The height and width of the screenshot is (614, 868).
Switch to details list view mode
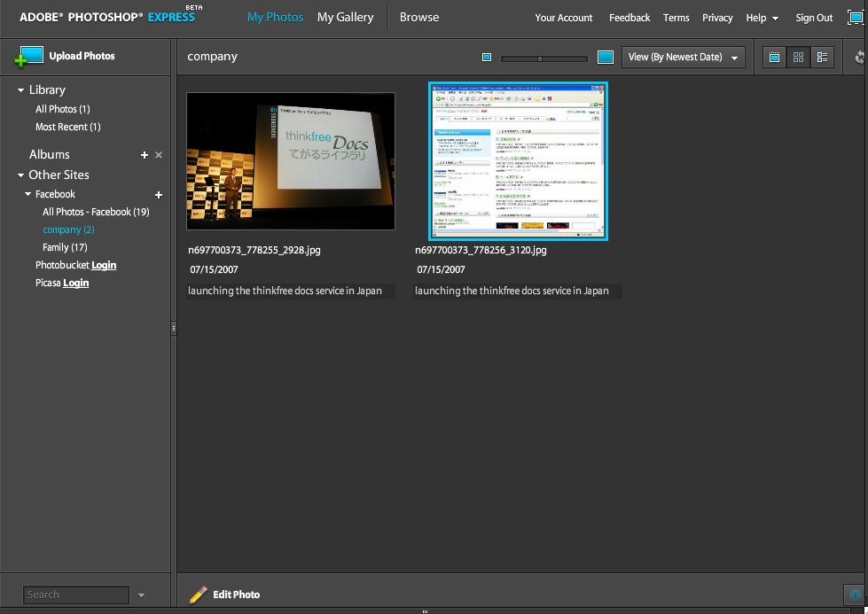pyautogui.click(x=822, y=57)
